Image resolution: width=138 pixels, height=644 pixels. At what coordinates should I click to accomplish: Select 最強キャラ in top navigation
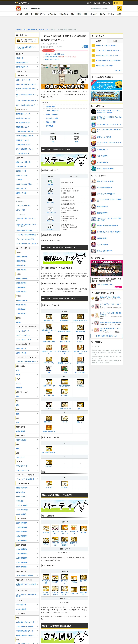pyautogui.click(x=29, y=14)
